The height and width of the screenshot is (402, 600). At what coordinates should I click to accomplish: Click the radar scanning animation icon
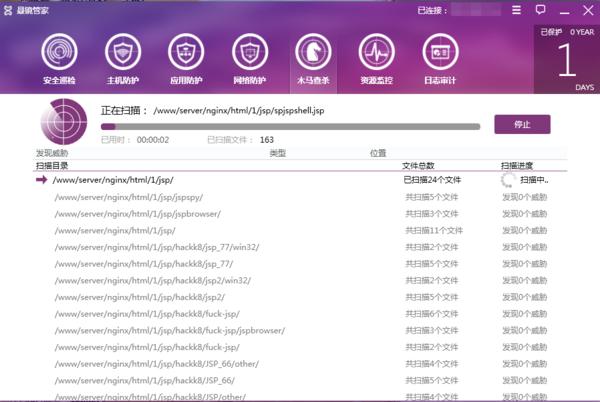64,122
